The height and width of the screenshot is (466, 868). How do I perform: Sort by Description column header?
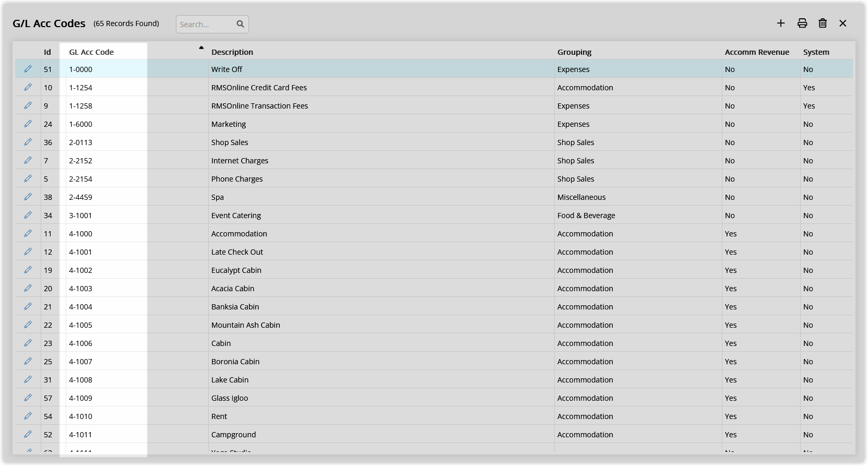pyautogui.click(x=232, y=52)
